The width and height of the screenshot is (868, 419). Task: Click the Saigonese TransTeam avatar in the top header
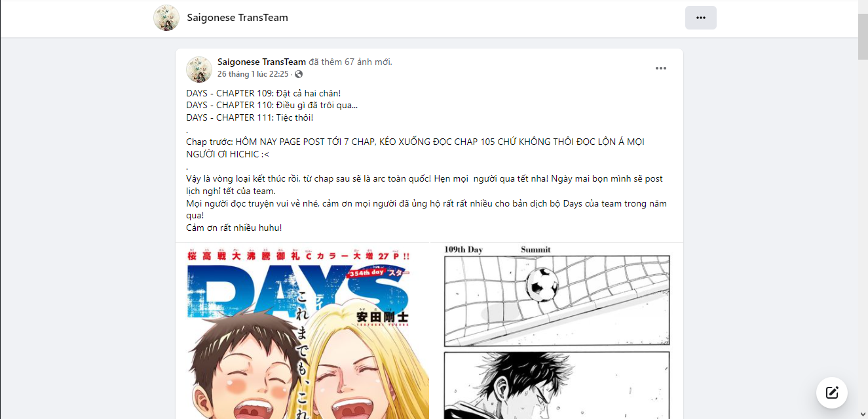(x=166, y=18)
